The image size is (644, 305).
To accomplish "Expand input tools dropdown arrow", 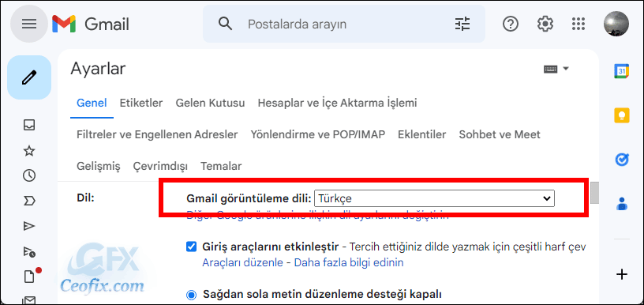I will pyautogui.click(x=566, y=69).
